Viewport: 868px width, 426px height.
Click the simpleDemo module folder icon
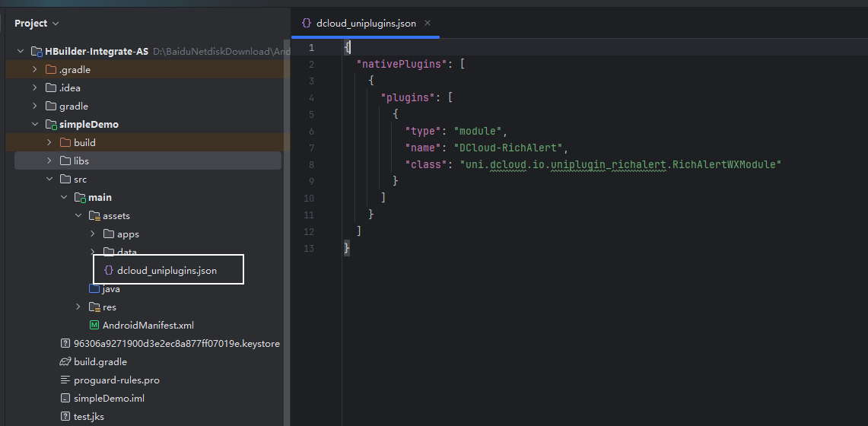[51, 125]
